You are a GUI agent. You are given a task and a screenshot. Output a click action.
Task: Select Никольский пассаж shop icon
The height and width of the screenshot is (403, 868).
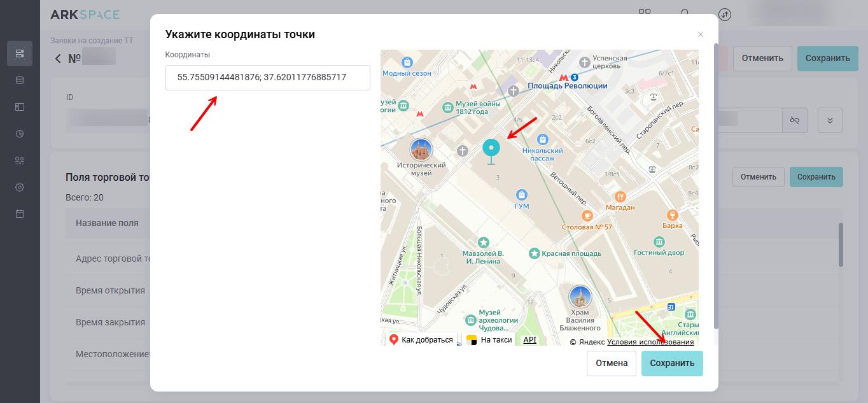tap(542, 139)
